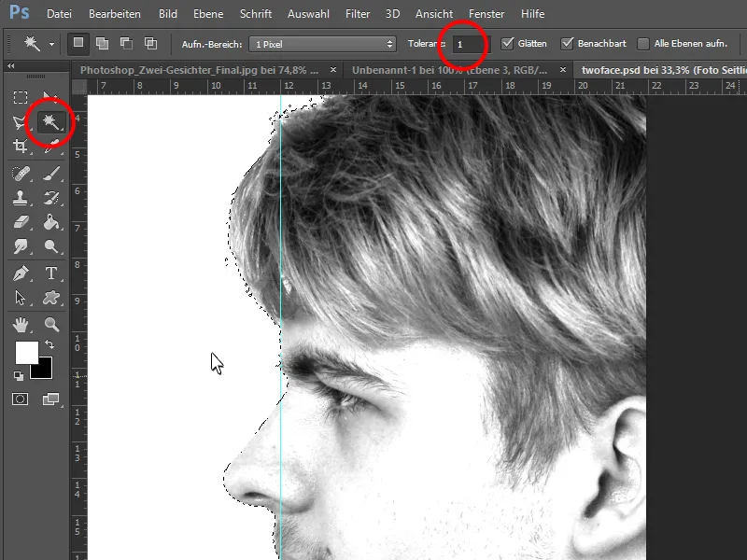
Task: Open the Bearbeiten menu
Action: pyautogui.click(x=114, y=14)
